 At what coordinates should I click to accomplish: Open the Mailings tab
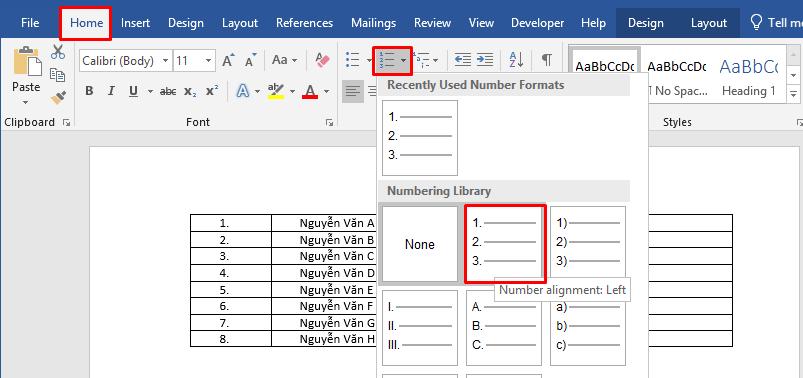tap(373, 23)
